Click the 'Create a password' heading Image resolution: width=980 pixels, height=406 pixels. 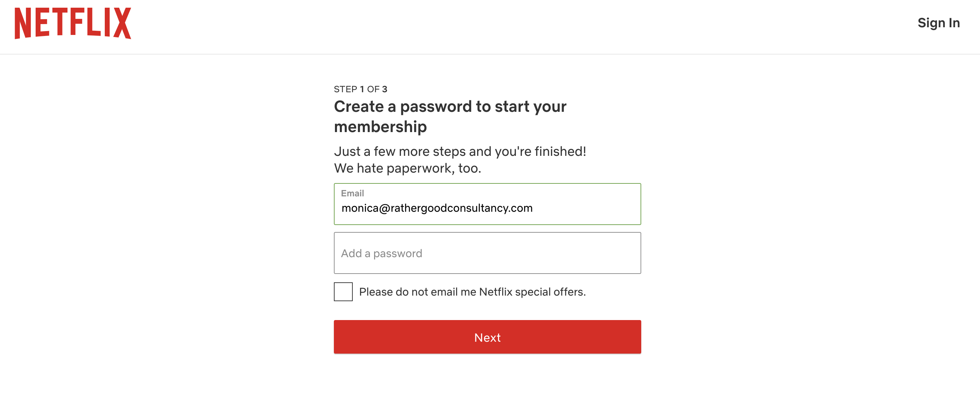point(450,107)
